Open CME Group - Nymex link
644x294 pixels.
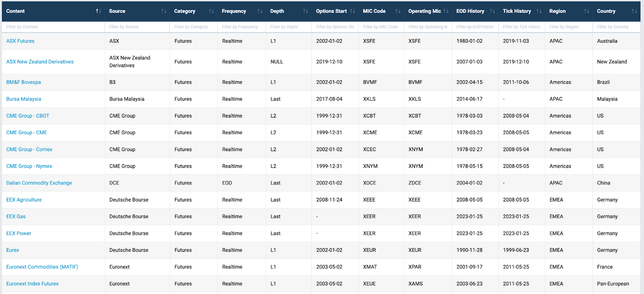click(29, 166)
